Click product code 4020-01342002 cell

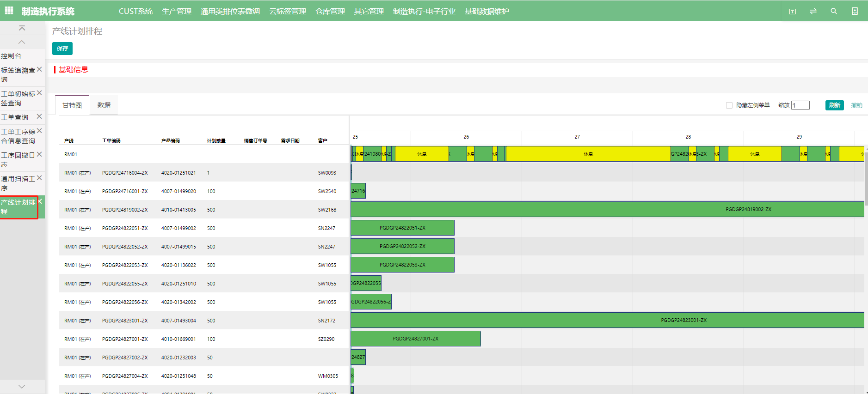click(x=179, y=302)
